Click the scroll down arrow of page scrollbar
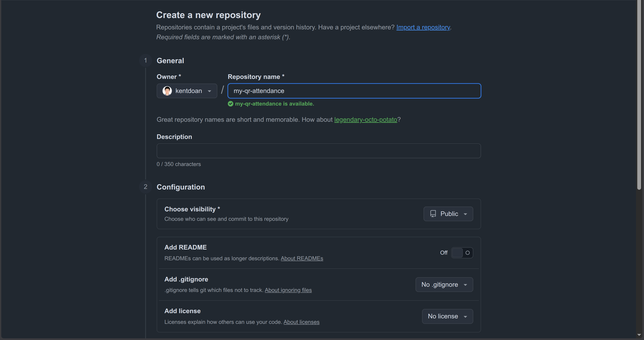Viewport: 644px width, 340px height. click(639, 335)
